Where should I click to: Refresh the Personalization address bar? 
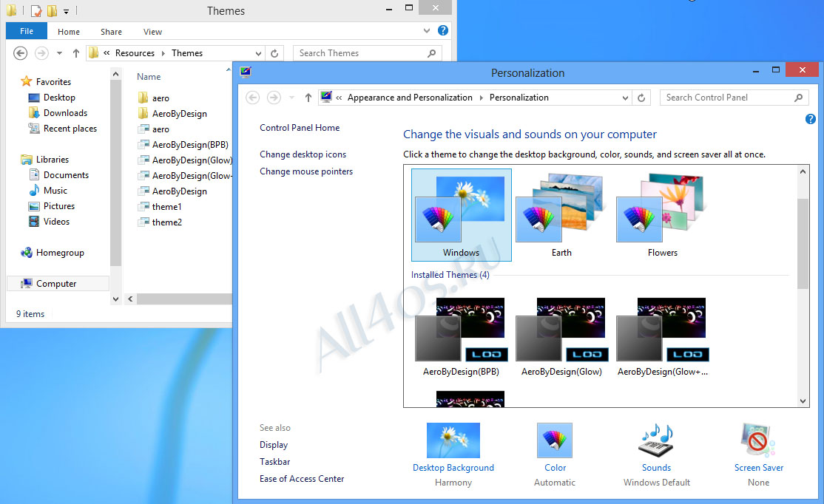pyautogui.click(x=641, y=98)
